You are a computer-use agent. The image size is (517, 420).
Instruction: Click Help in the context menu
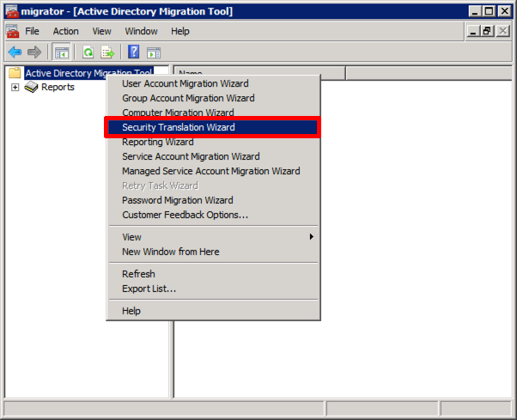click(x=213, y=311)
